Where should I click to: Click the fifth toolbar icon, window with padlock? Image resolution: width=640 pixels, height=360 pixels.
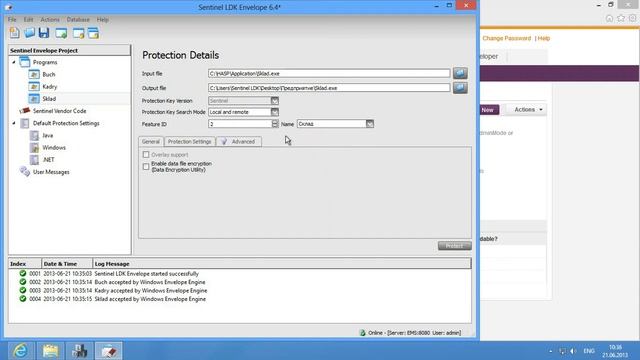click(78, 33)
